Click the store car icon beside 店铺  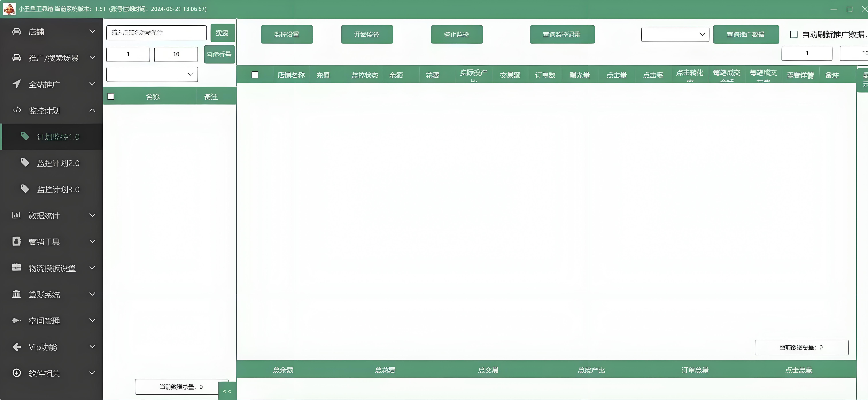coord(17,31)
